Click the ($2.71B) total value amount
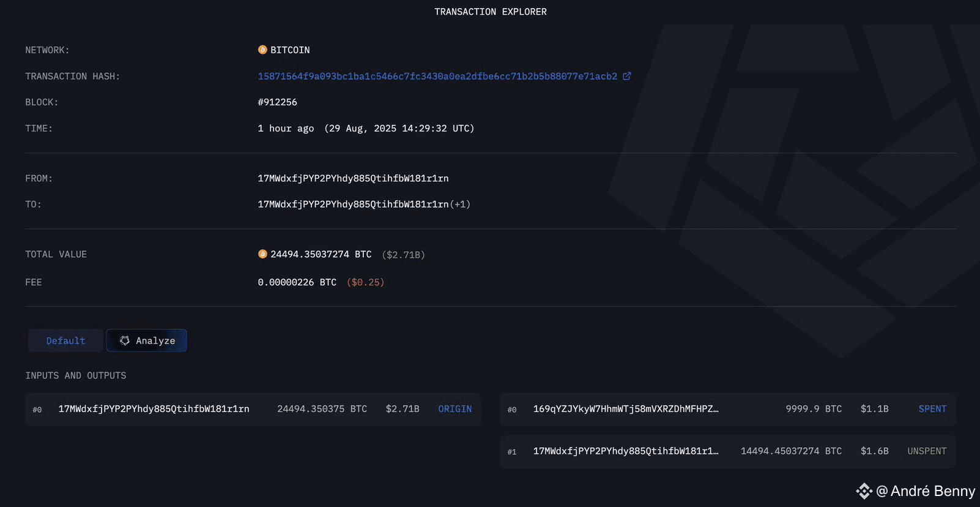The image size is (980, 507). coord(403,255)
